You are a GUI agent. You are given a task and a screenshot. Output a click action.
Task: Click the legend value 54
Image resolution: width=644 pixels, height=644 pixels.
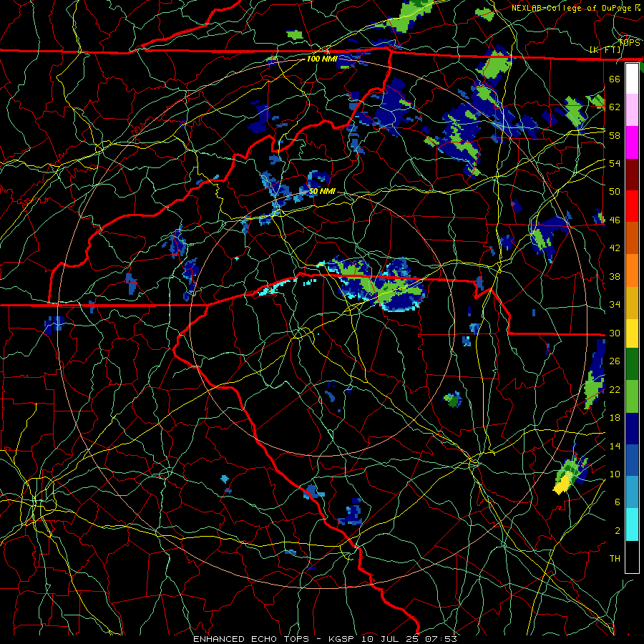(x=615, y=163)
